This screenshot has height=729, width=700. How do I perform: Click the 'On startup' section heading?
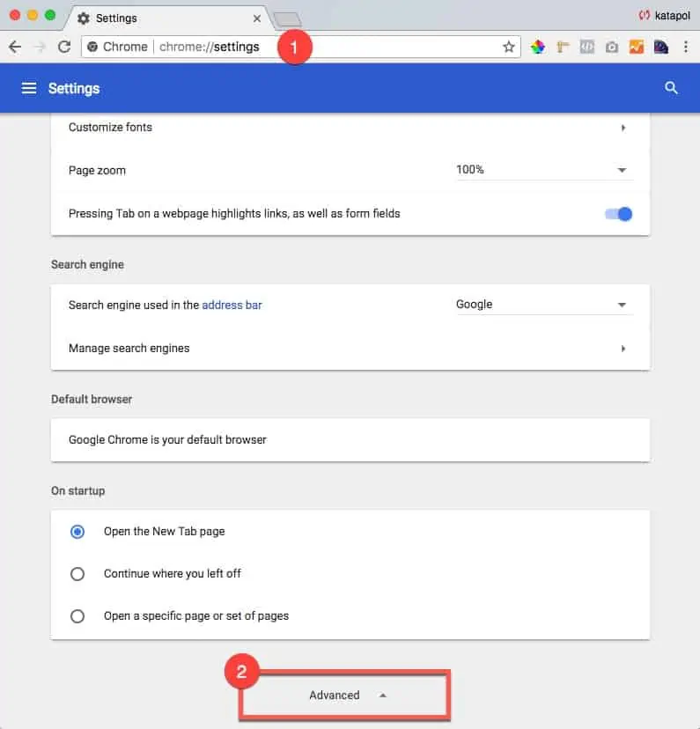click(77, 491)
